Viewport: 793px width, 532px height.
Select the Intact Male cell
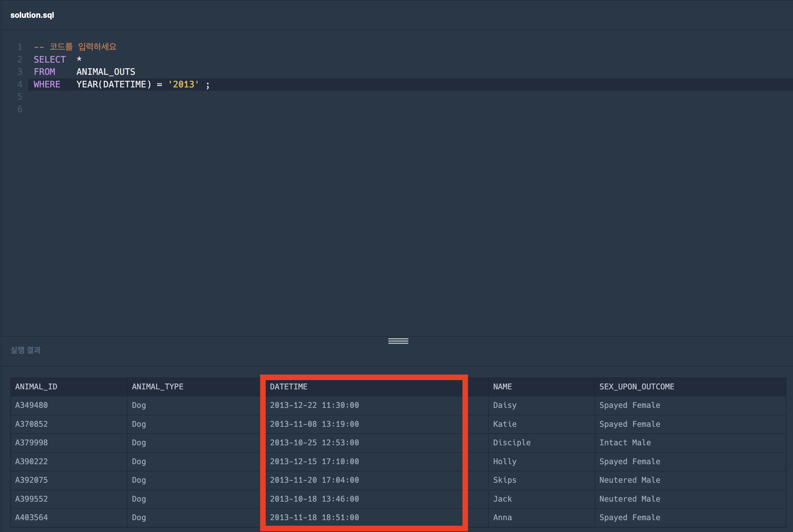[x=625, y=443]
